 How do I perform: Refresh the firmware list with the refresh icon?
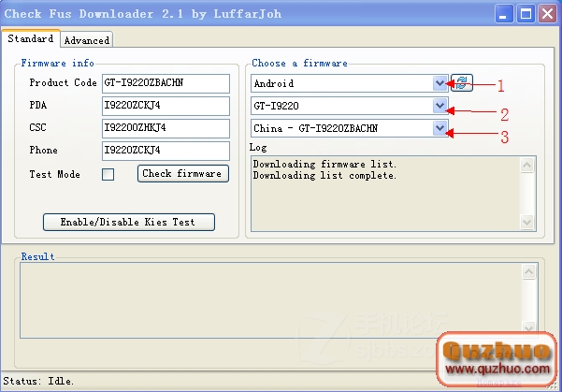click(462, 83)
